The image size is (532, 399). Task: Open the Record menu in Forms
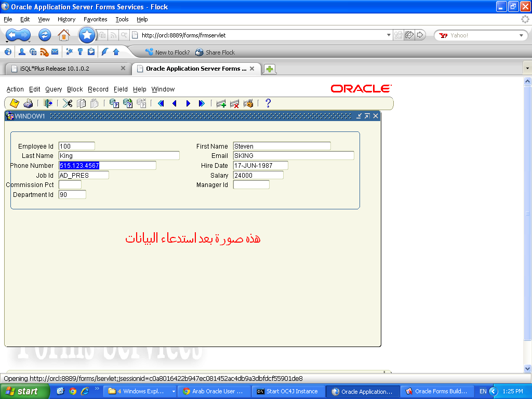click(x=98, y=89)
